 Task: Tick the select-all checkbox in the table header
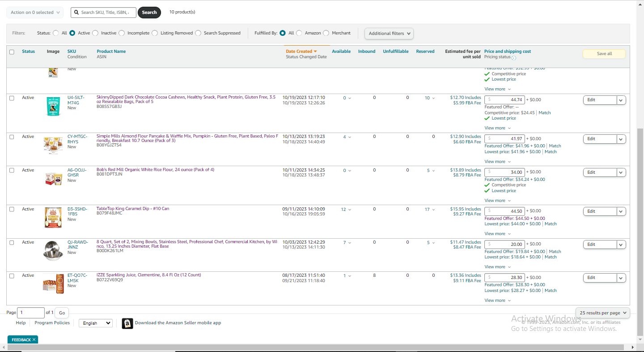click(x=12, y=52)
